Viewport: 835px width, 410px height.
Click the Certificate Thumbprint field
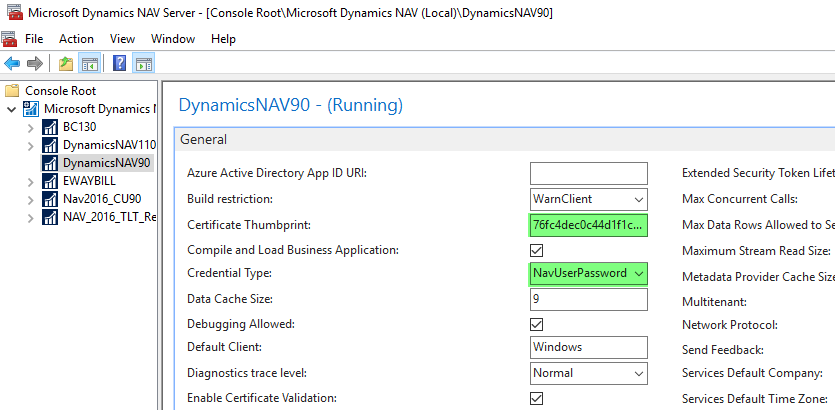[x=589, y=226]
